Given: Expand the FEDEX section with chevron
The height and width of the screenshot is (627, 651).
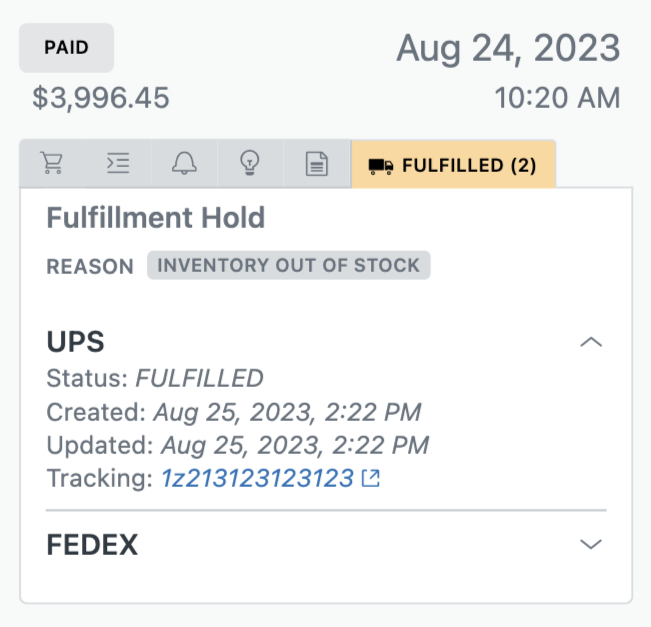Looking at the screenshot, I should pos(591,544).
